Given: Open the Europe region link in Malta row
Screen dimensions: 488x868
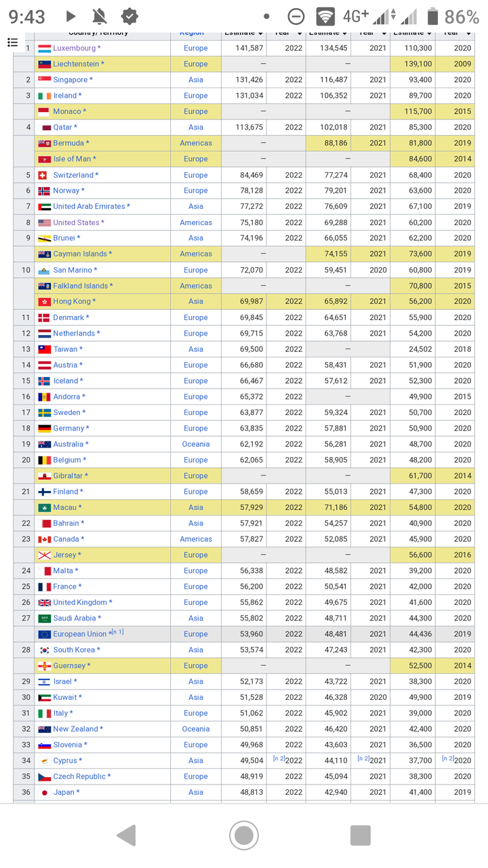Looking at the screenshot, I should tap(196, 570).
